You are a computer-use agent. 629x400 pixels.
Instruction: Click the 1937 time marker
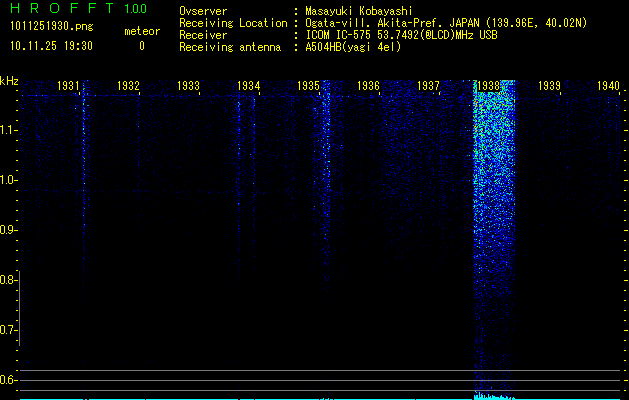(x=428, y=86)
